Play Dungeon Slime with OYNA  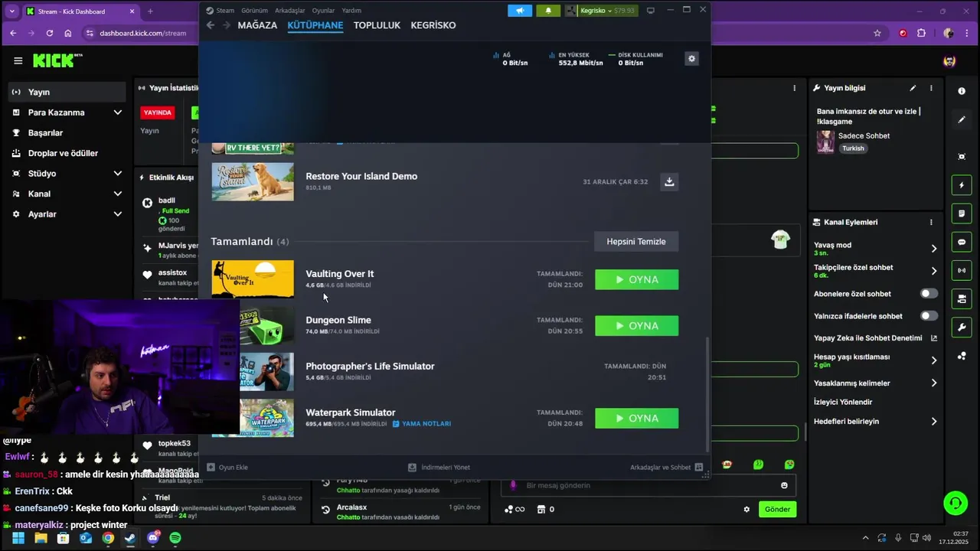(636, 326)
